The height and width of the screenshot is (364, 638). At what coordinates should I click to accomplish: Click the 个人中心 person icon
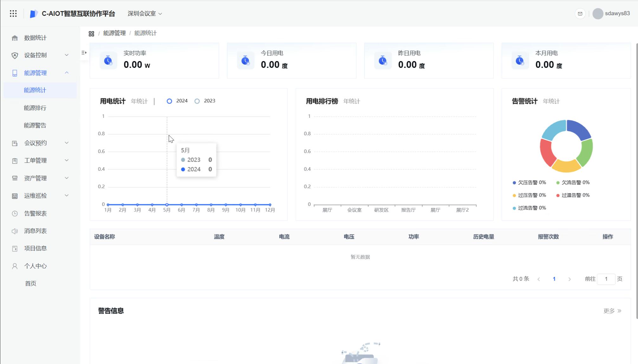pyautogui.click(x=15, y=266)
